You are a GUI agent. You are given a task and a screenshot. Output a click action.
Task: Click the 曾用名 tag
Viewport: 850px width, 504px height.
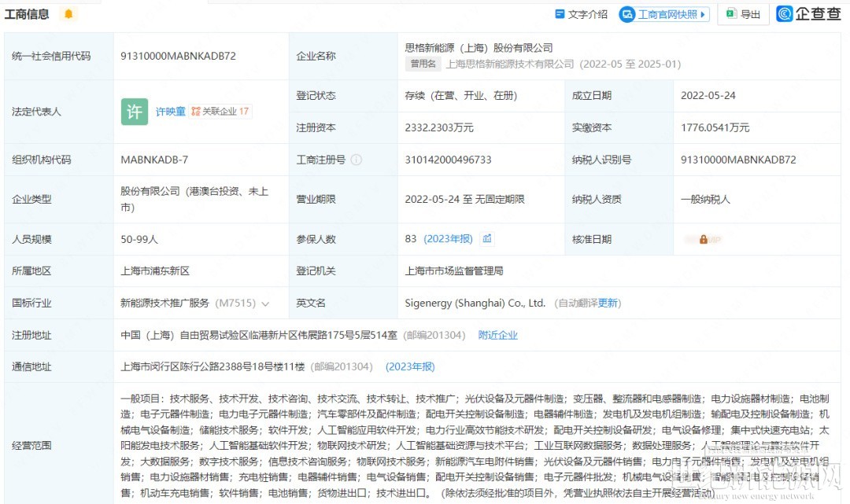(x=423, y=64)
